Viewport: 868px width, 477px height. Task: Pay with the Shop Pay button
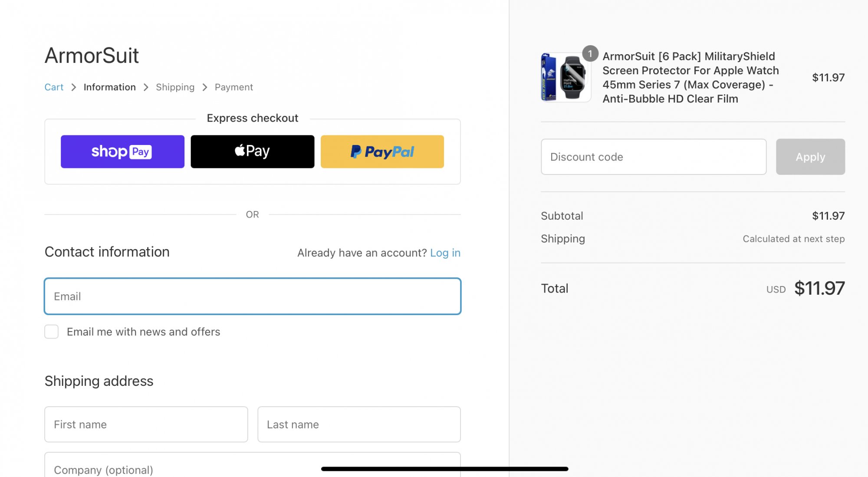pyautogui.click(x=122, y=151)
